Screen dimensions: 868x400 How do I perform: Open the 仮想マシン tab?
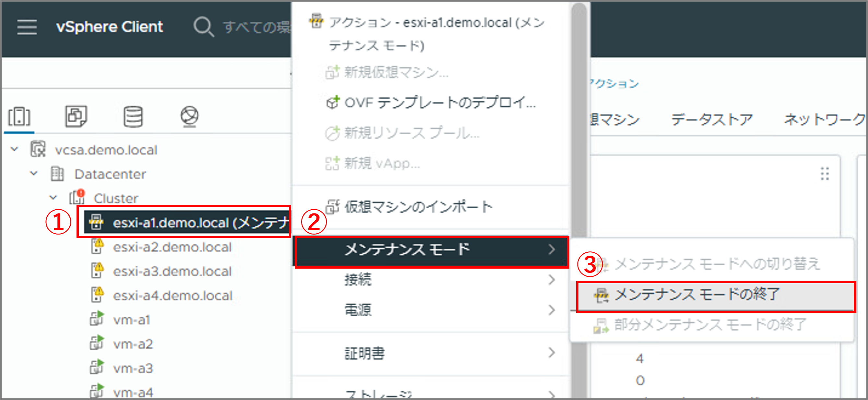(x=615, y=119)
